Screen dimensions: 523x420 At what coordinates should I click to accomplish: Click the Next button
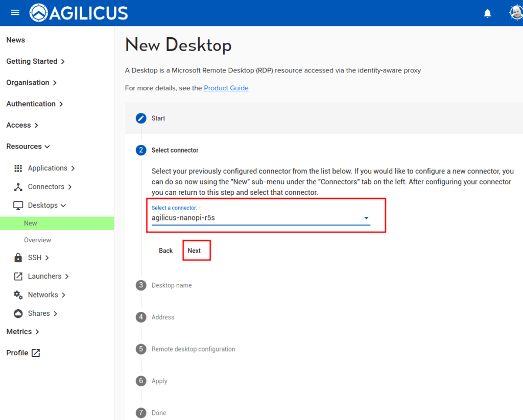tap(194, 251)
